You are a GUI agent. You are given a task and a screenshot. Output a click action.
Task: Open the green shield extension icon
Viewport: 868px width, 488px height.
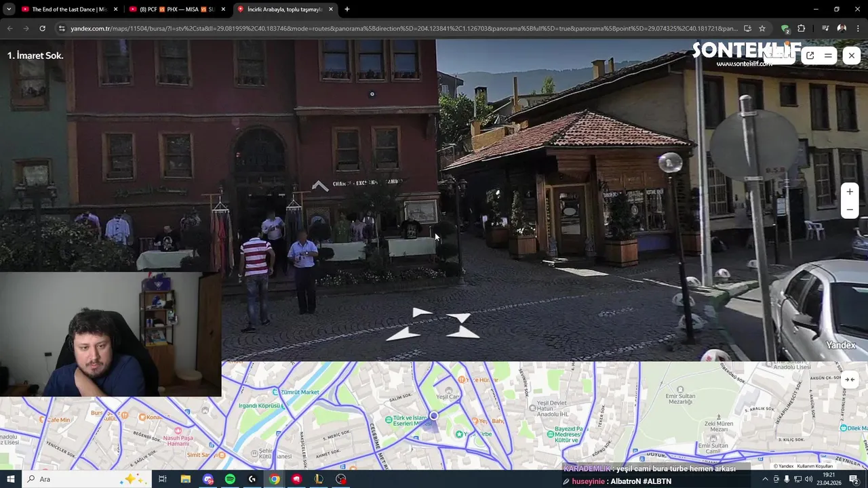click(785, 28)
